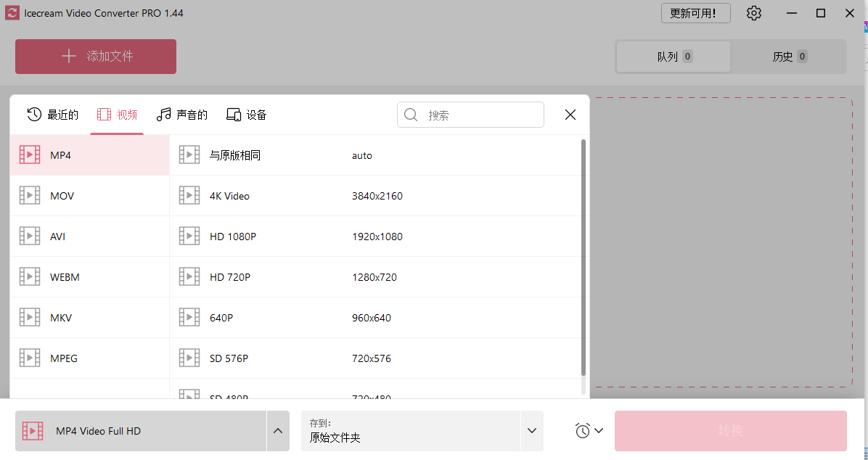Switch to the 声音的 audio tab
868x460 pixels.
click(x=182, y=115)
